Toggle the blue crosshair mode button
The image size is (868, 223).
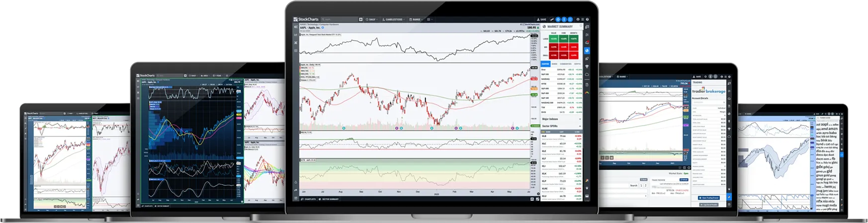(558, 19)
